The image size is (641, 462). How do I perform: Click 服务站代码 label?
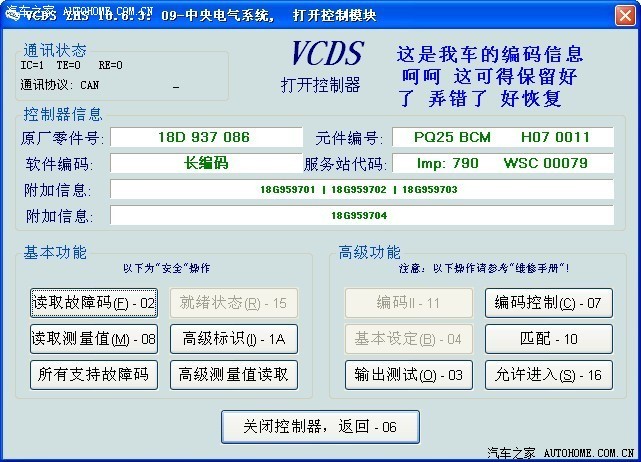pyautogui.click(x=345, y=164)
